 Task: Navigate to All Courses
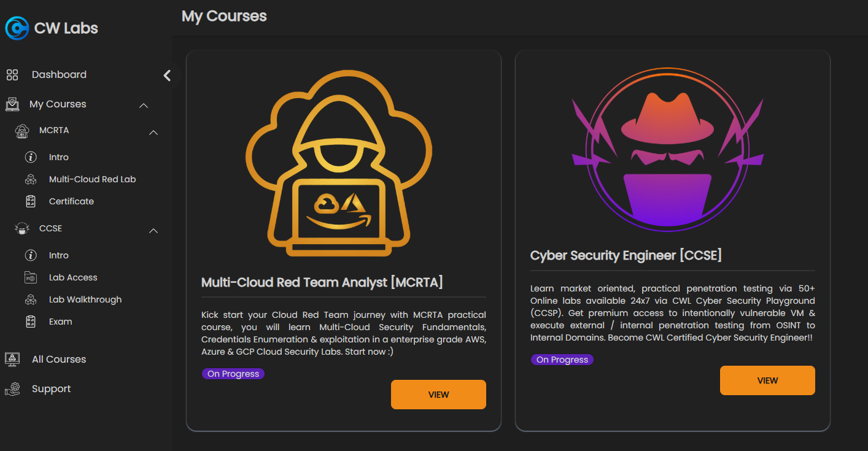59,360
